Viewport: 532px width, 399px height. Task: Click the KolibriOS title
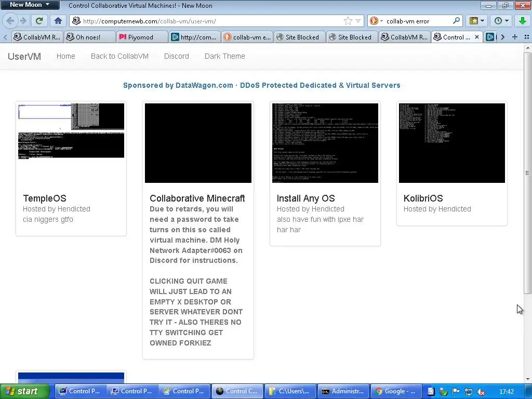click(x=423, y=198)
